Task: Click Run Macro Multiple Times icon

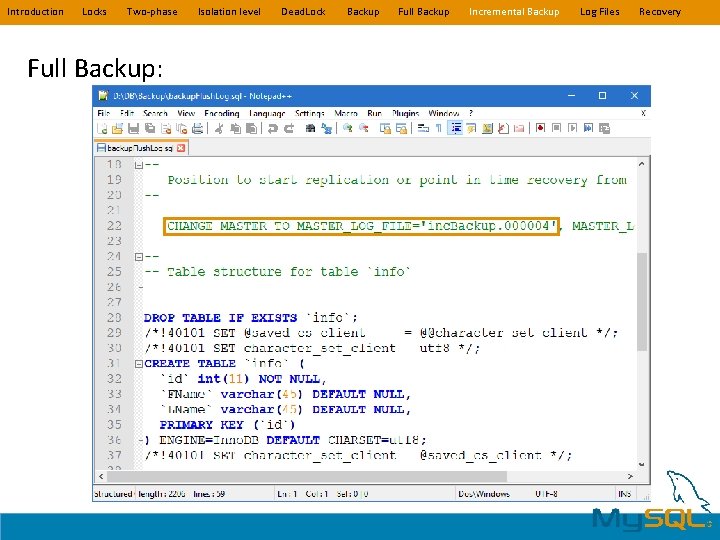Action: pyautogui.click(x=588, y=129)
